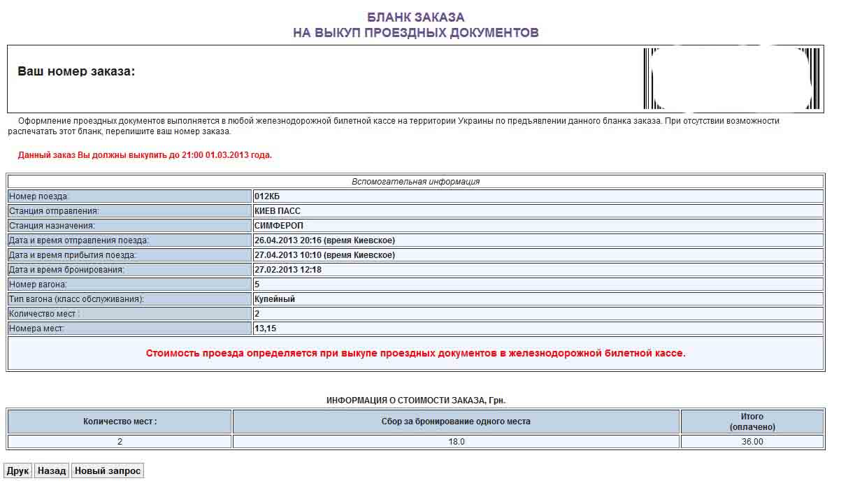
Task: Click the order barcode image
Action: (x=731, y=79)
